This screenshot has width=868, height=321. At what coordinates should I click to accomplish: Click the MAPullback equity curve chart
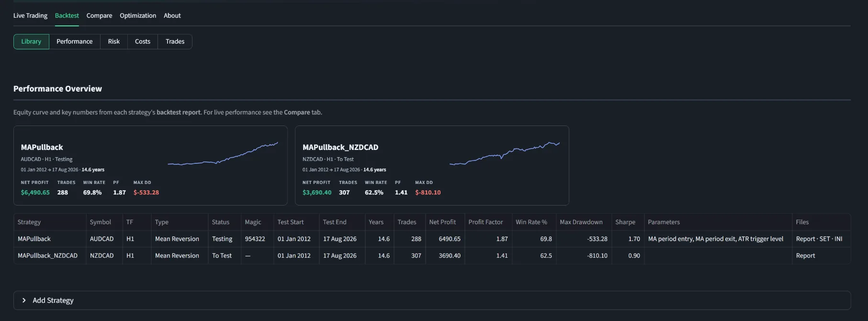click(223, 153)
